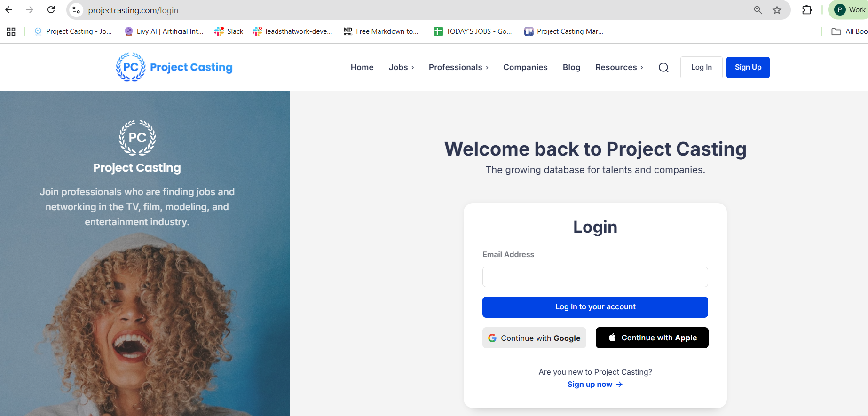Viewport: 868px width, 416px height.
Task: Go to the Blog nav item
Action: pyautogui.click(x=571, y=67)
